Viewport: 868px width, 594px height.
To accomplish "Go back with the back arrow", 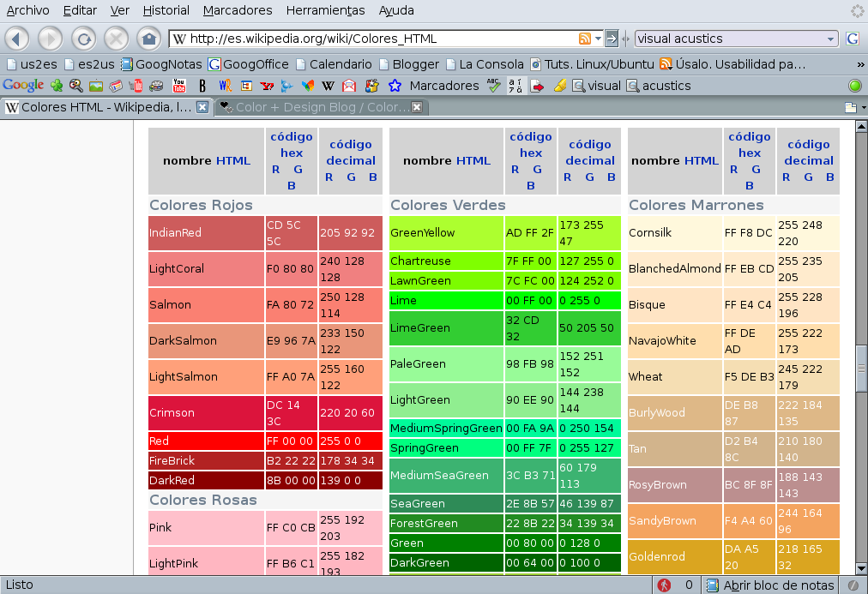I will pyautogui.click(x=17, y=39).
